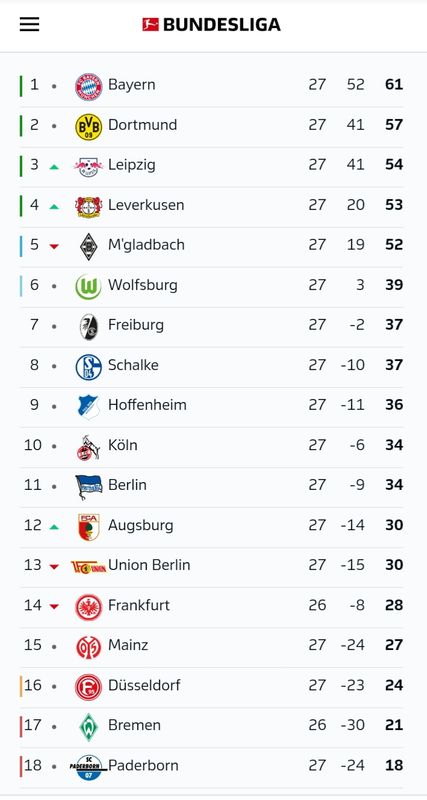Viewport: 427px width, 800px height.
Task: Open the Paderborn team row
Action: tap(211, 765)
